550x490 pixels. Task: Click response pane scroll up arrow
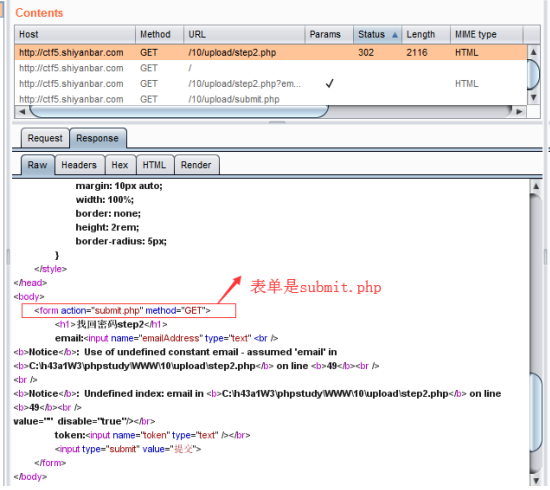point(536,186)
